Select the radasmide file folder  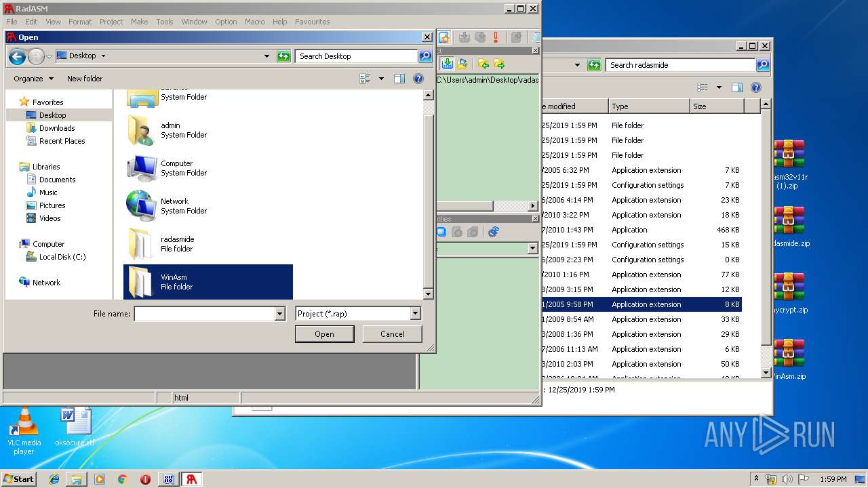208,244
